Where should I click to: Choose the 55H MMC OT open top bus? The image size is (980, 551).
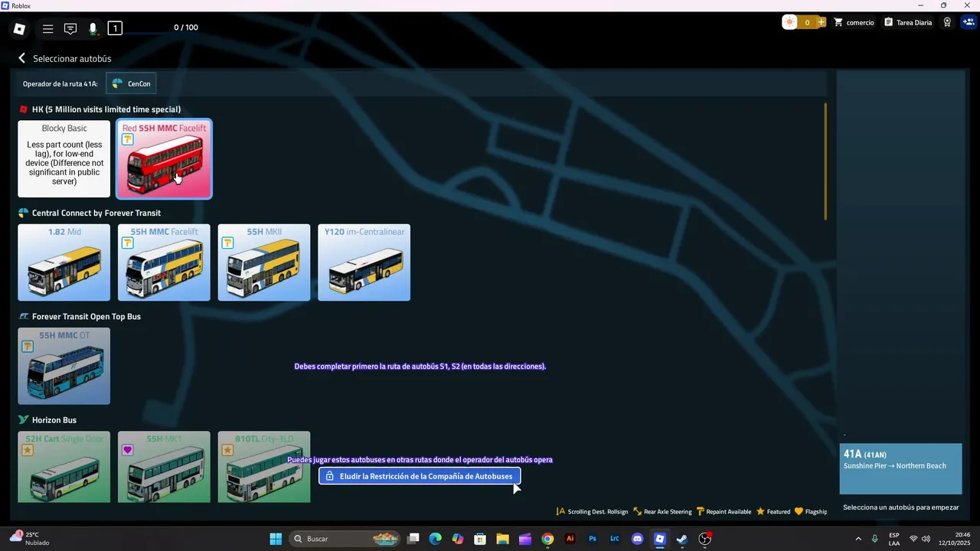point(64,366)
